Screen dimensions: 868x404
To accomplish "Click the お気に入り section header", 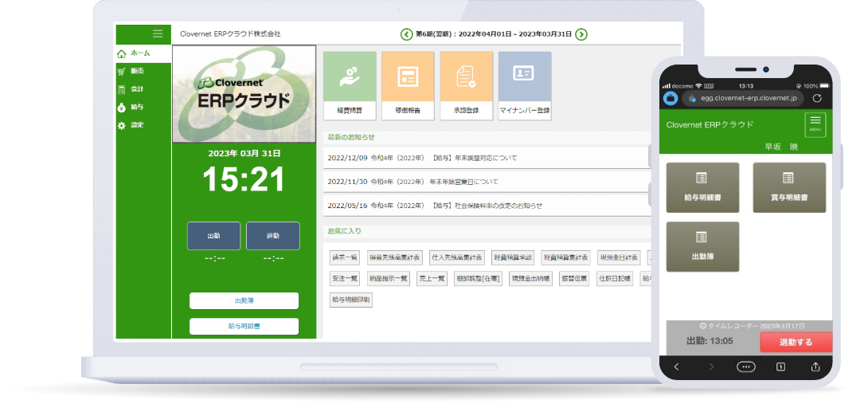I will click(344, 230).
